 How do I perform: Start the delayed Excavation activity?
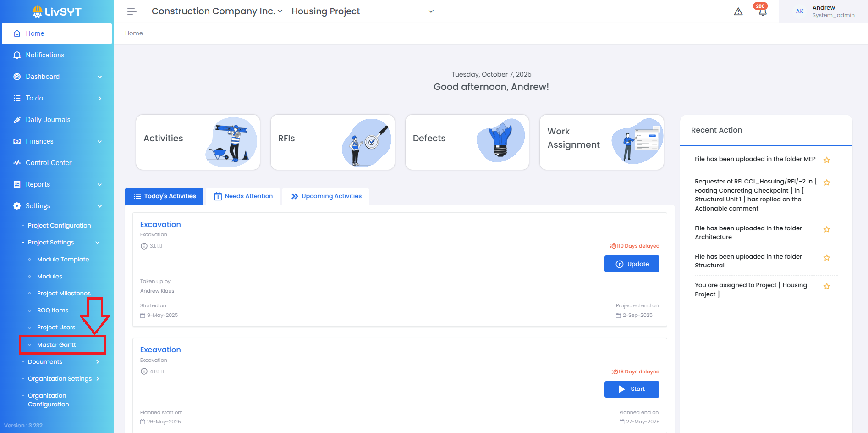(632, 389)
